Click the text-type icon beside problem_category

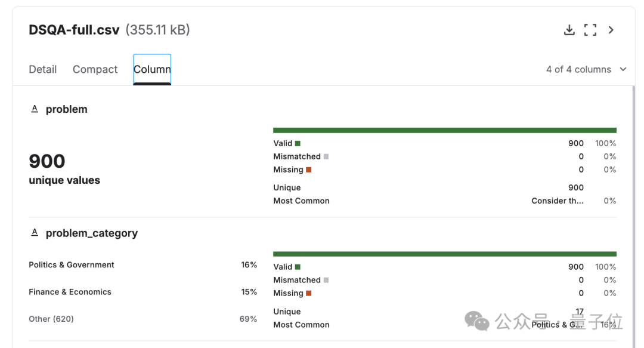(35, 233)
